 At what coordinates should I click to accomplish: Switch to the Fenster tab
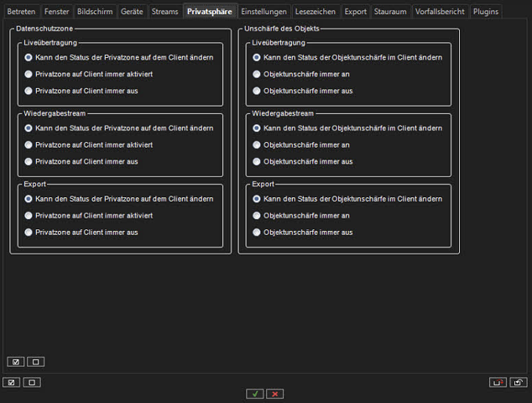57,12
